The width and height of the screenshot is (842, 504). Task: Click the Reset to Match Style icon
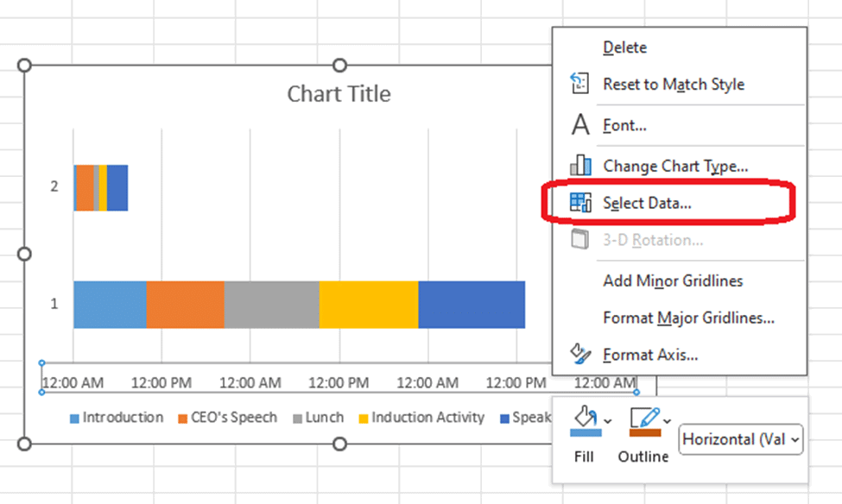[x=580, y=84]
